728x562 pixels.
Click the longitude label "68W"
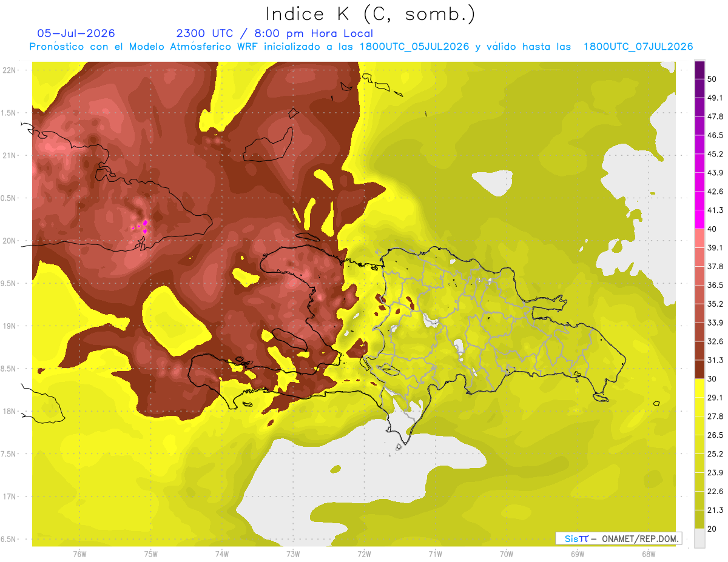[x=649, y=554]
